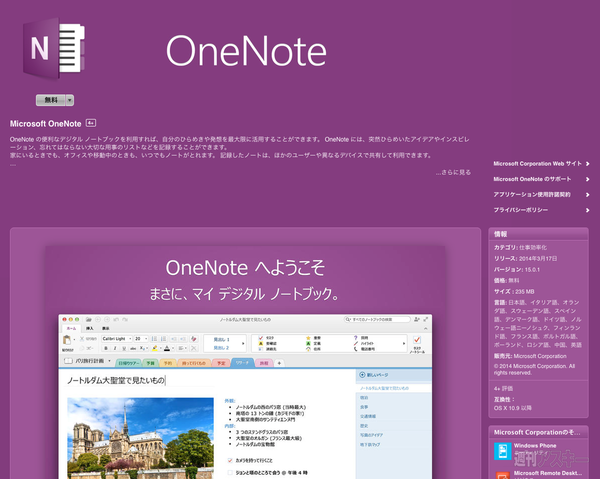
Task: Toggle italic formatting I button
Action: pos(115,349)
